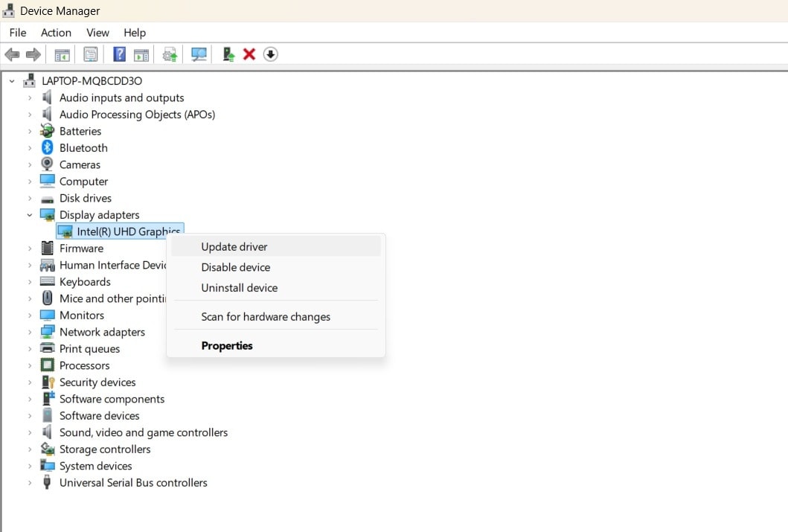
Task: Select Audio Processing Objects (APOs) label
Action: point(137,115)
